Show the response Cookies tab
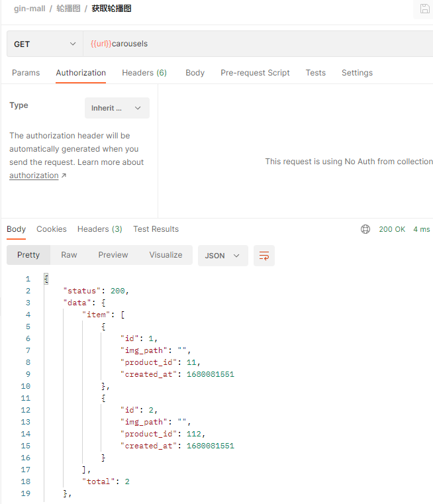 (52, 229)
